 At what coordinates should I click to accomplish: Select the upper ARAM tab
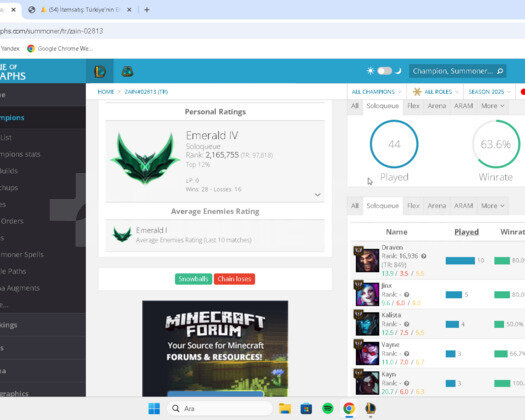click(x=463, y=106)
